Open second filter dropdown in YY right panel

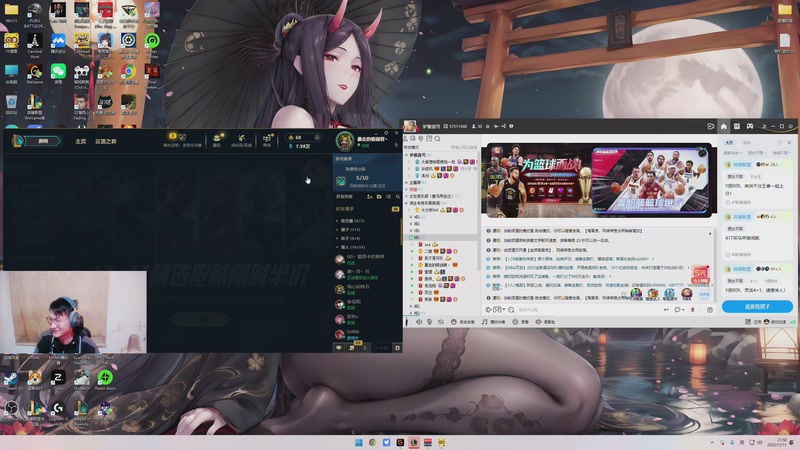click(x=757, y=153)
